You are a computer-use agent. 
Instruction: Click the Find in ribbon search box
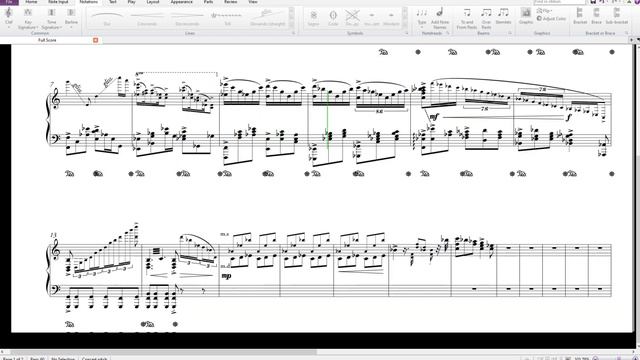tap(560, 2)
